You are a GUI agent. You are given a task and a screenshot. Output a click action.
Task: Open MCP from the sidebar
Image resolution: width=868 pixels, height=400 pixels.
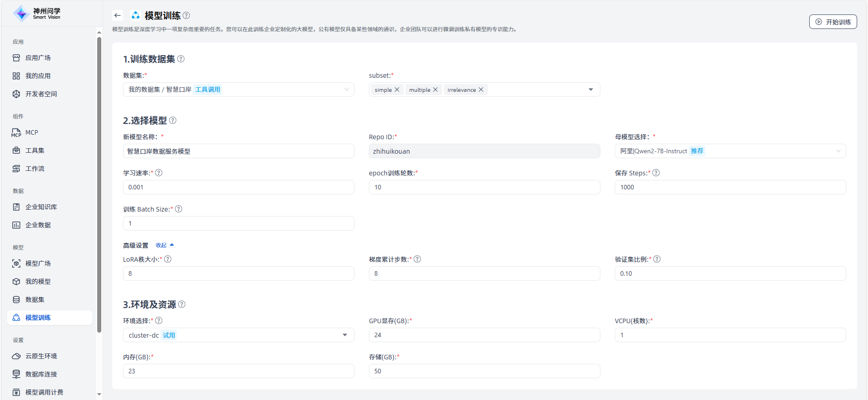tap(32, 132)
